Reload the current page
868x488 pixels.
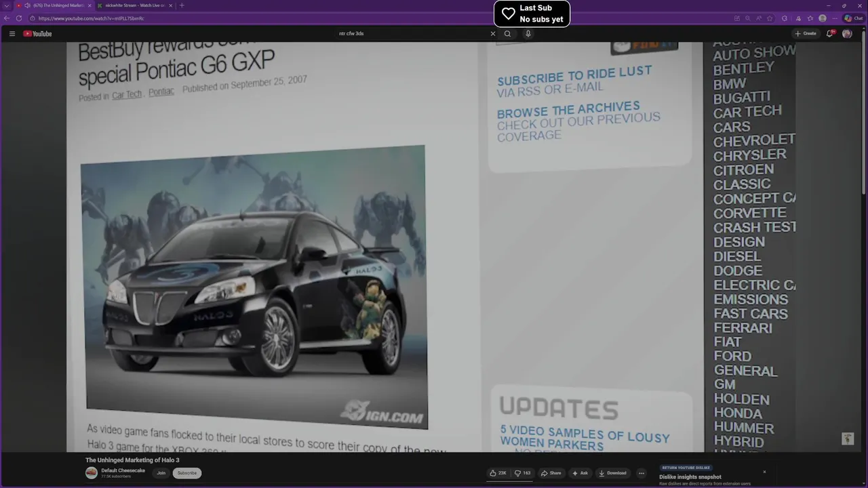[x=18, y=18]
